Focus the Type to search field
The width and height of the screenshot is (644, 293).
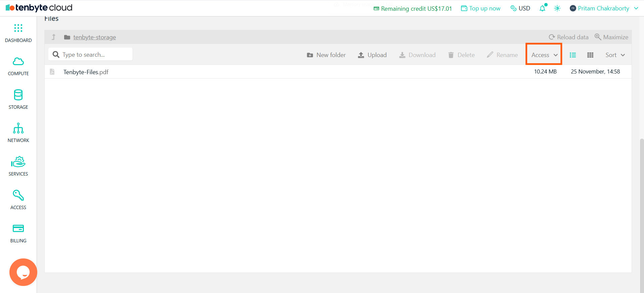(x=91, y=54)
